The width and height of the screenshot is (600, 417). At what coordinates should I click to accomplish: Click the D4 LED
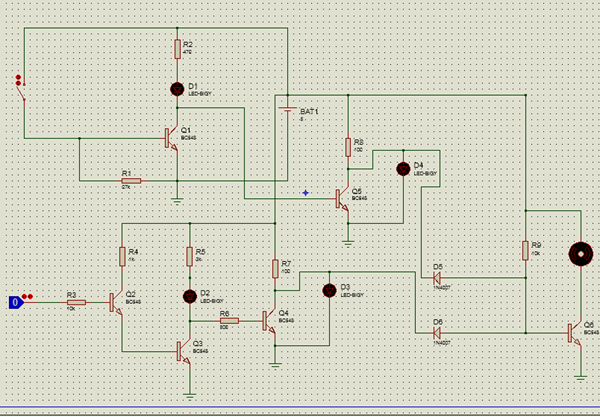pos(403,169)
